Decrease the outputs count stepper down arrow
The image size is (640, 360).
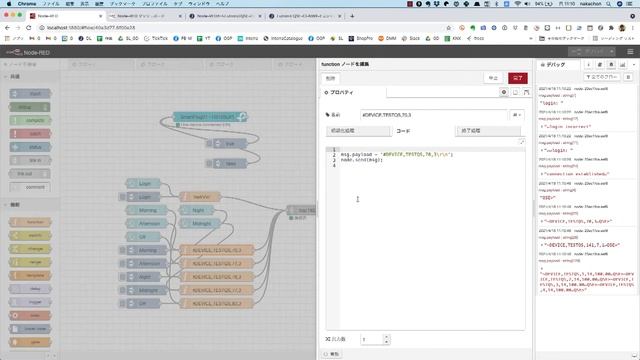pyautogui.click(x=386, y=342)
